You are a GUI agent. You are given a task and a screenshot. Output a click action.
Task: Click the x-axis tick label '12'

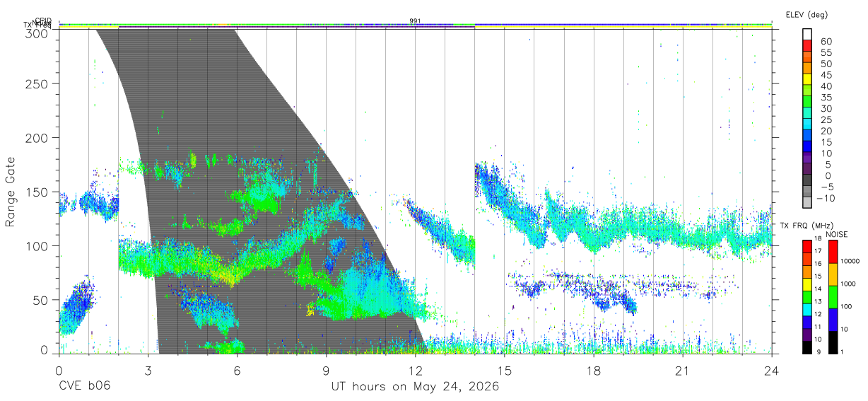415,371
